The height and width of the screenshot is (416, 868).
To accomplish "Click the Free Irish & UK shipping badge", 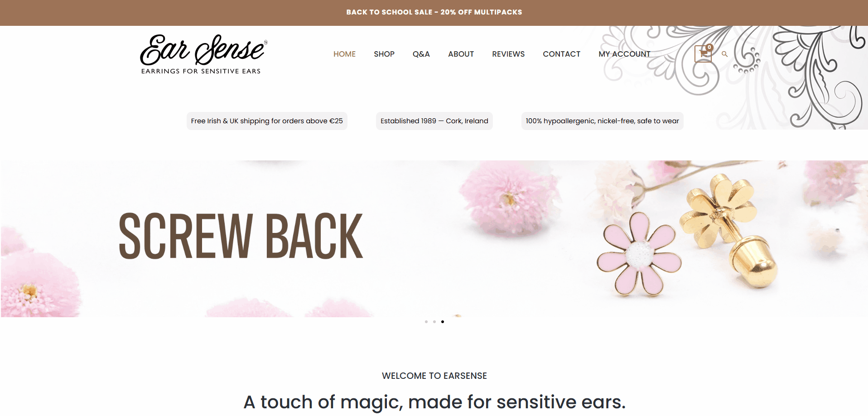I will 267,121.
